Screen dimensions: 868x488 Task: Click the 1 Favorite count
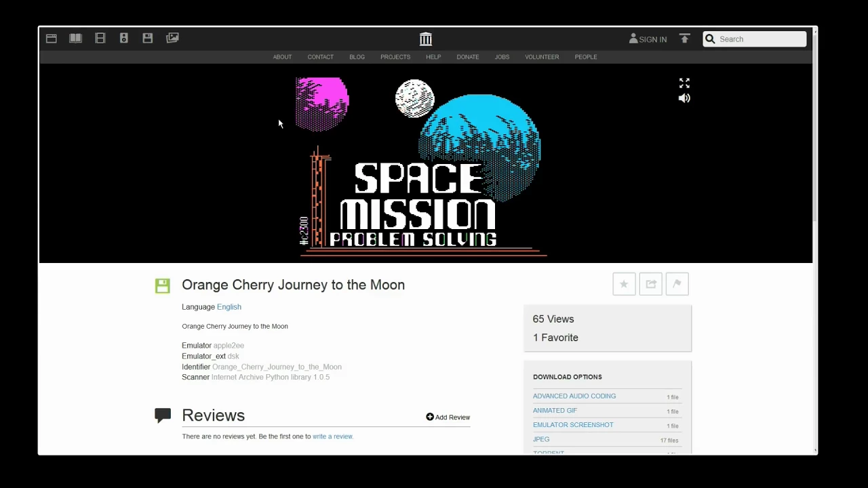pos(555,338)
